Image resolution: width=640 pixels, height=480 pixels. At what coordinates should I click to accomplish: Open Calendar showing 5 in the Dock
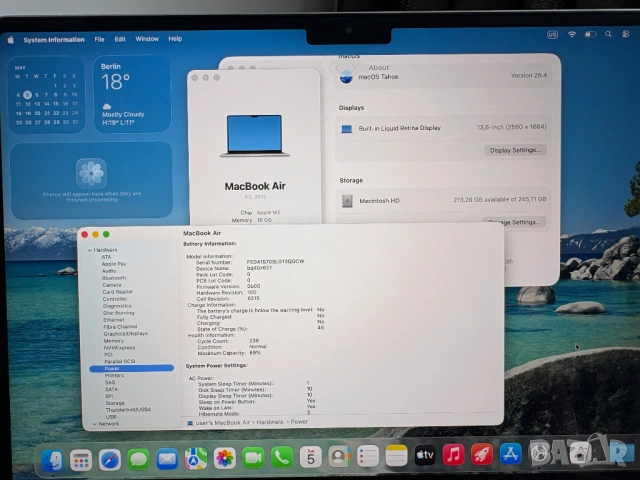pyautogui.click(x=311, y=457)
